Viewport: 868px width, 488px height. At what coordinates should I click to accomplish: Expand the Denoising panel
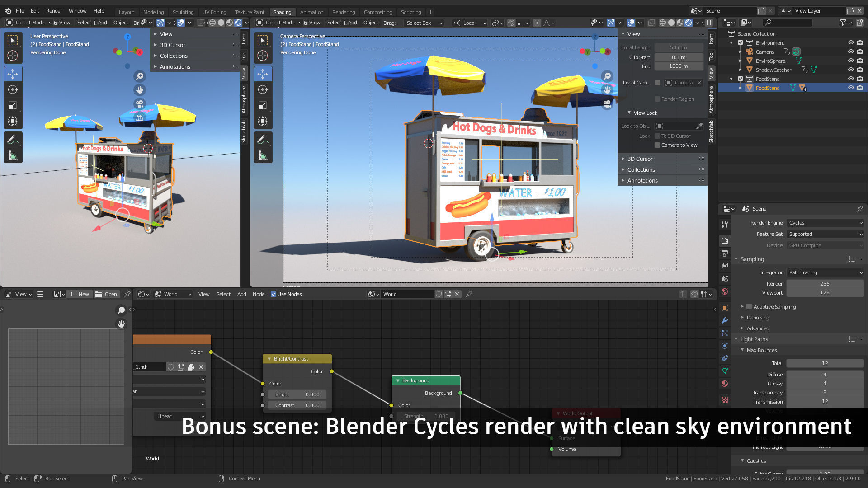click(x=758, y=318)
